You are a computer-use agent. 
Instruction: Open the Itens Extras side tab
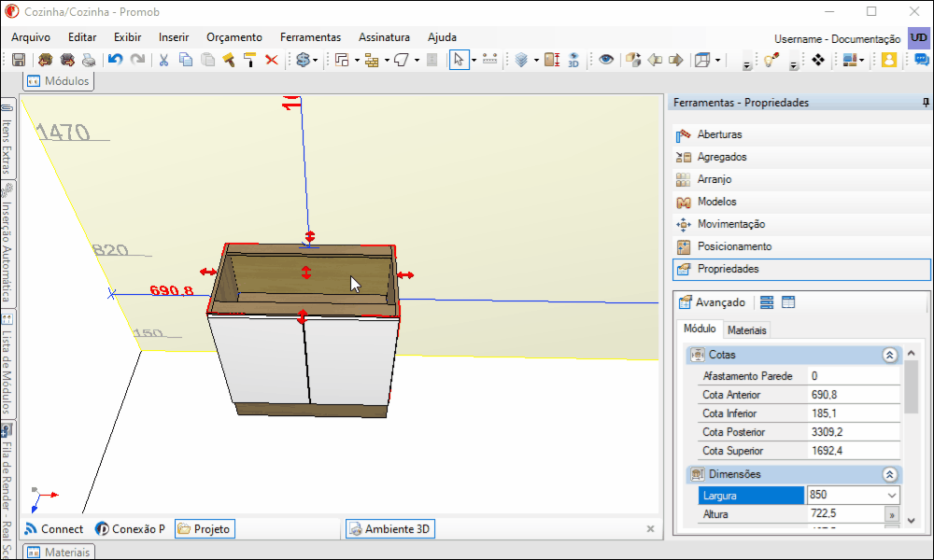pos(7,139)
